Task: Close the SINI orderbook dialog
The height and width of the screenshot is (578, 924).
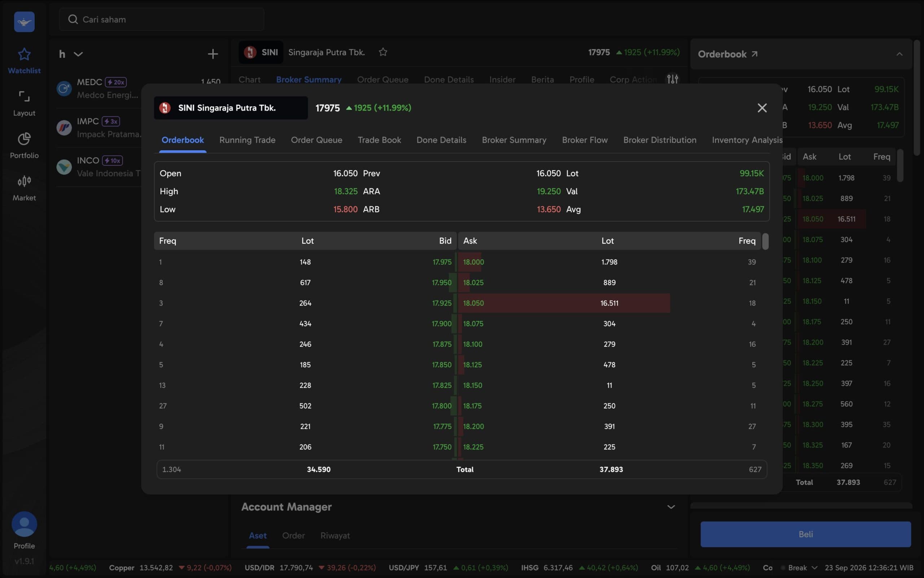Action: [x=762, y=108]
